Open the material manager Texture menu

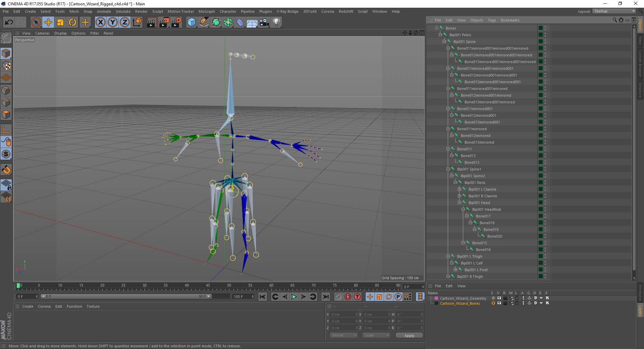coord(93,306)
